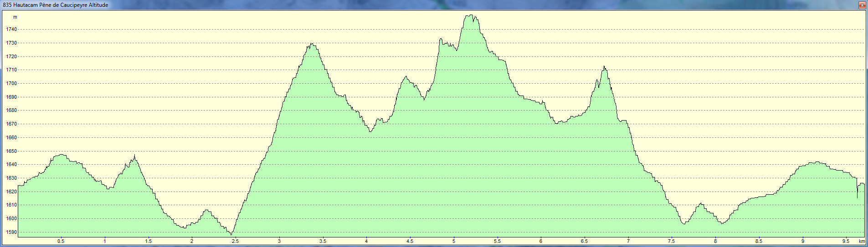Close the altitude profile window

pyautogui.click(x=862, y=5)
